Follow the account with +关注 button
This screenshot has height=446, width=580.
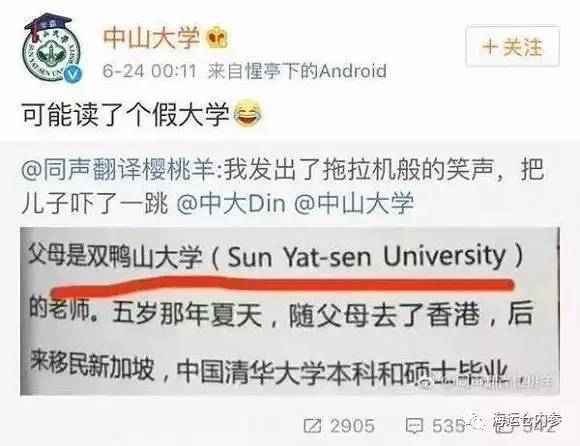512,47
